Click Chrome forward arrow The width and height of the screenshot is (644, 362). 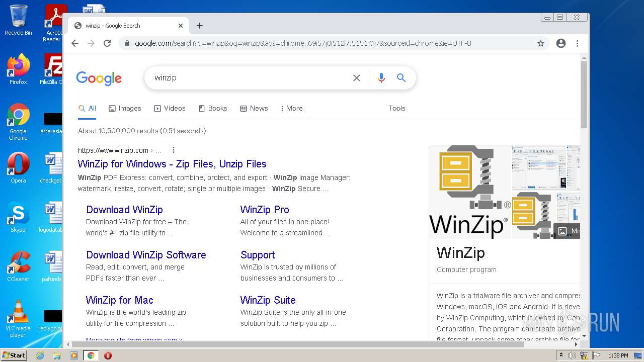(91, 43)
